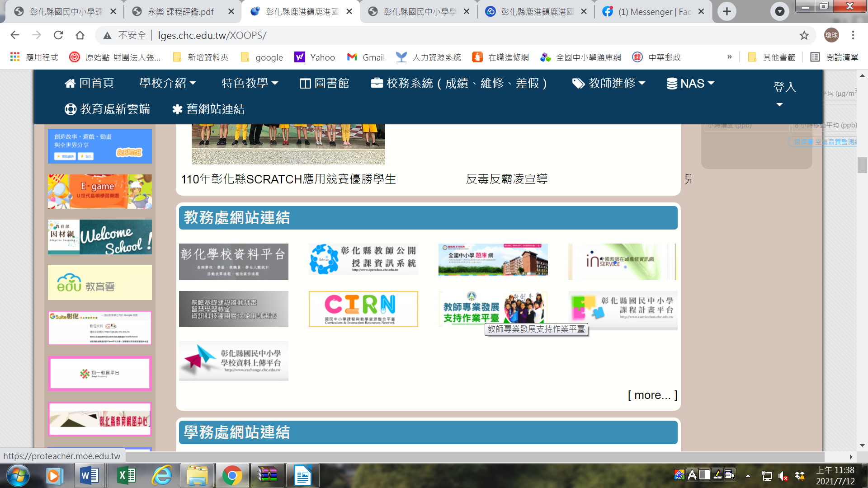Reload the page with the refresh icon
The height and width of the screenshot is (488, 868).
tap(58, 35)
